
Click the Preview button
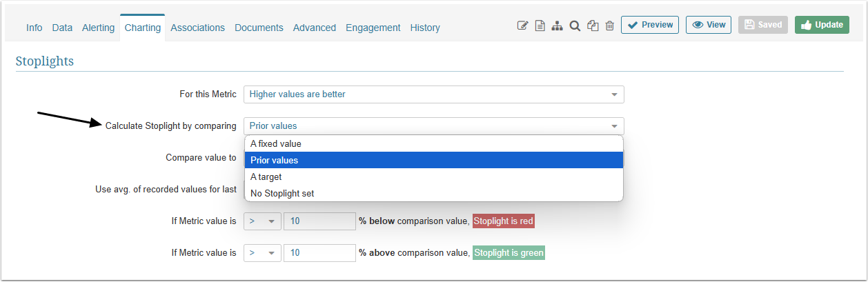point(650,25)
